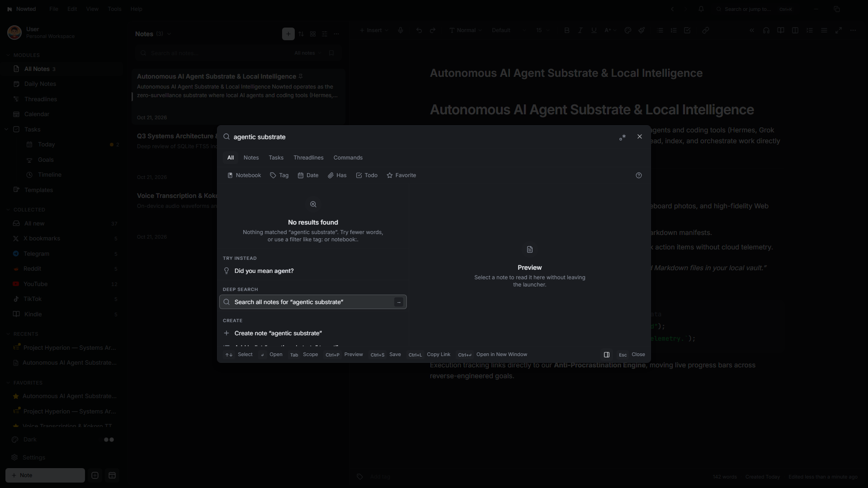Open the Notebook filter in launcher

pos(244,175)
